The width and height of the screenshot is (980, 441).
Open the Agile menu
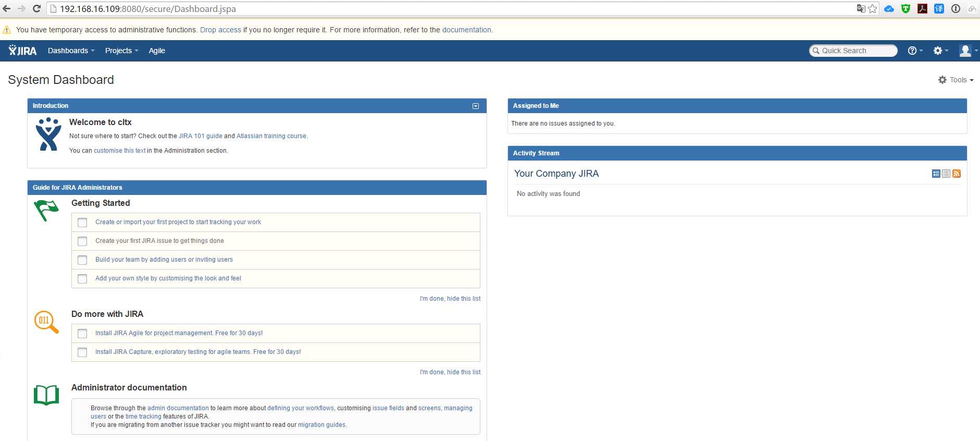coord(157,51)
